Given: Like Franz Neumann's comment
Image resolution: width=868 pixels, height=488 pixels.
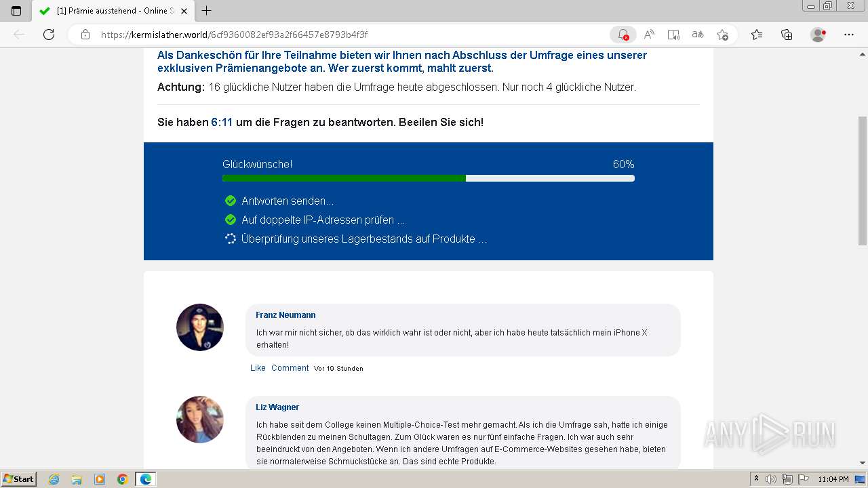Looking at the screenshot, I should (258, 367).
